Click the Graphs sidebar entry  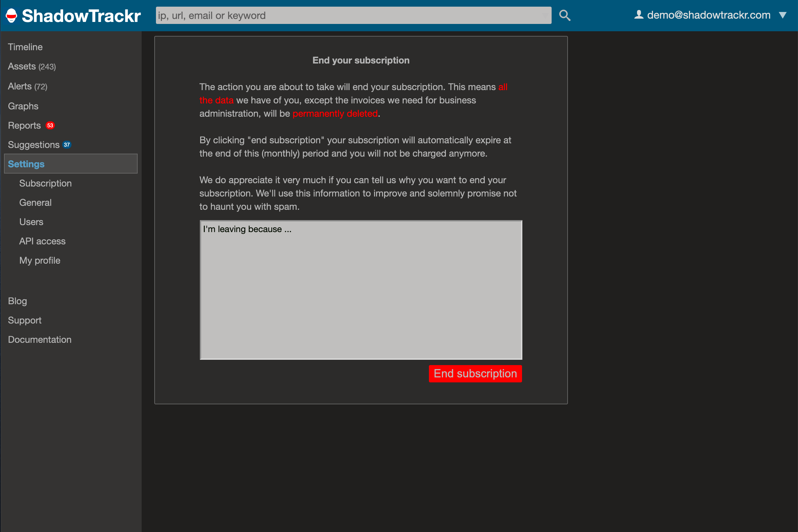(23, 106)
